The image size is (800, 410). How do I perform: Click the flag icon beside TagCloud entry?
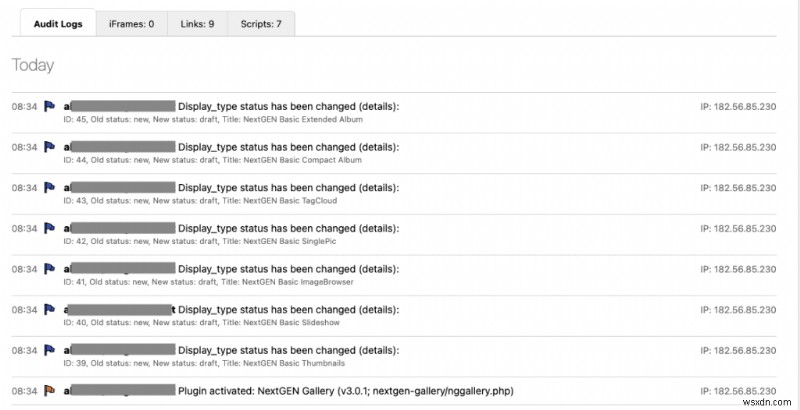pyautogui.click(x=49, y=187)
